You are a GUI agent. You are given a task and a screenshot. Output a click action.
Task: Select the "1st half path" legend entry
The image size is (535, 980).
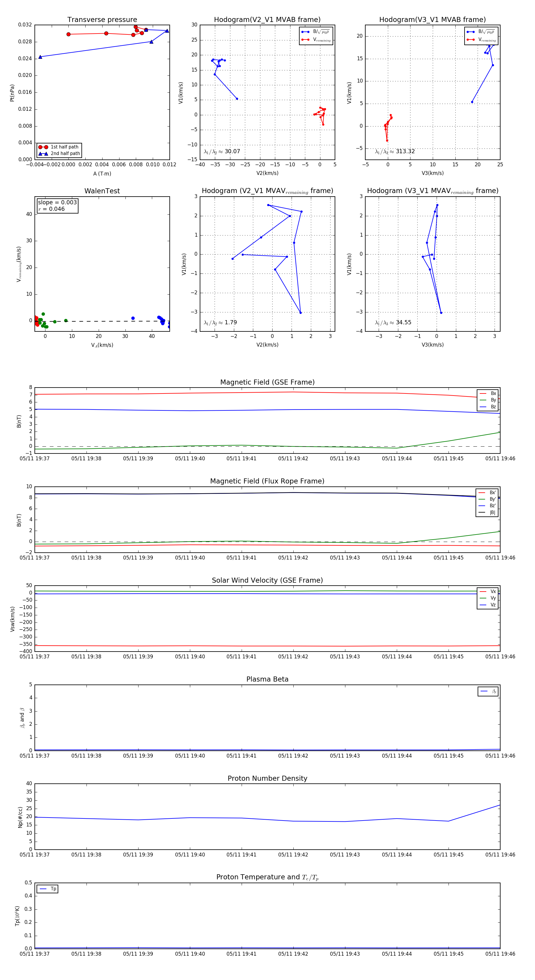tap(59, 147)
